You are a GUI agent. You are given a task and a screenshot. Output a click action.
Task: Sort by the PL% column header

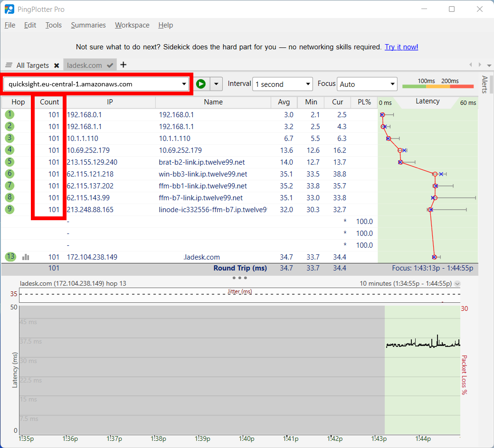point(364,102)
